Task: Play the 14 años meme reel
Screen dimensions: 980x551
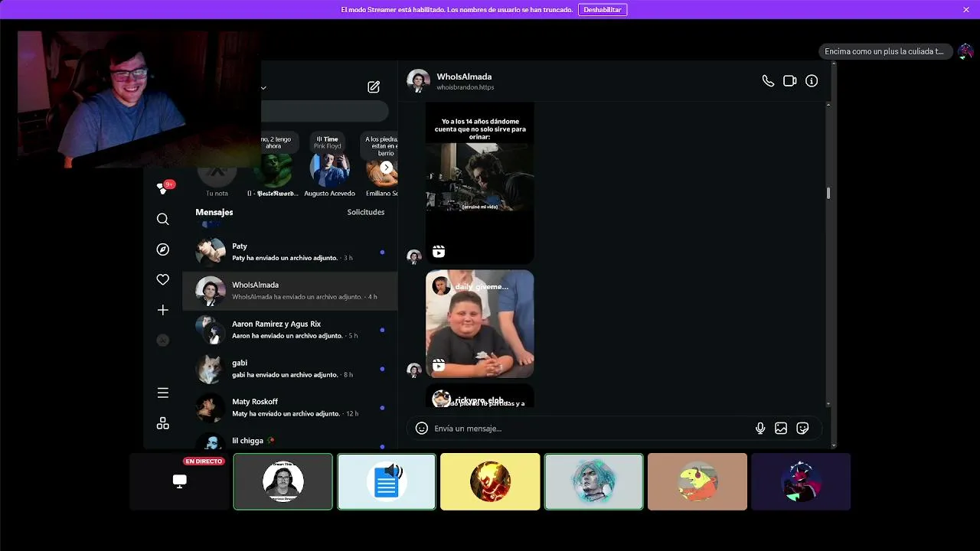Action: point(480,184)
